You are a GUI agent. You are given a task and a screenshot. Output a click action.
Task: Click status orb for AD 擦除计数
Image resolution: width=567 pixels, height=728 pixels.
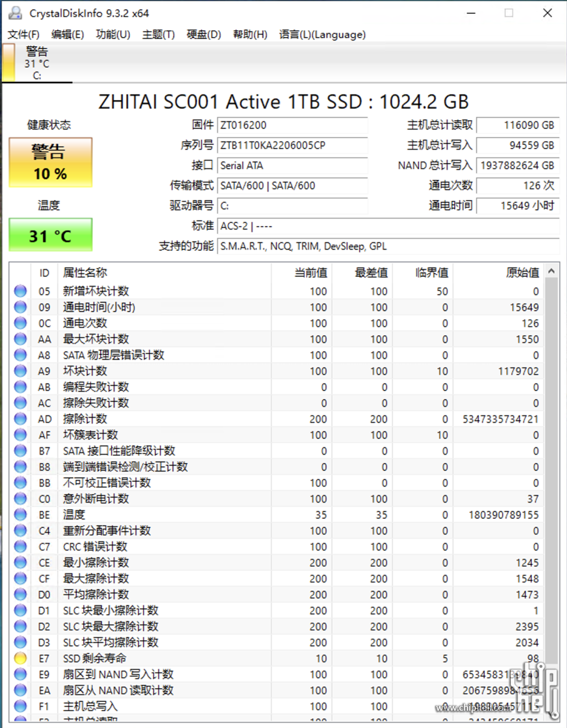tap(21, 419)
